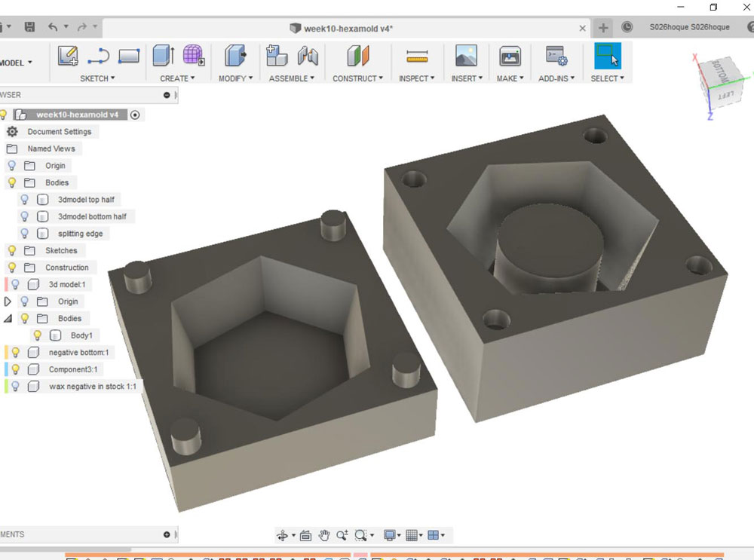Open the S026hoque user account menu

click(x=690, y=27)
